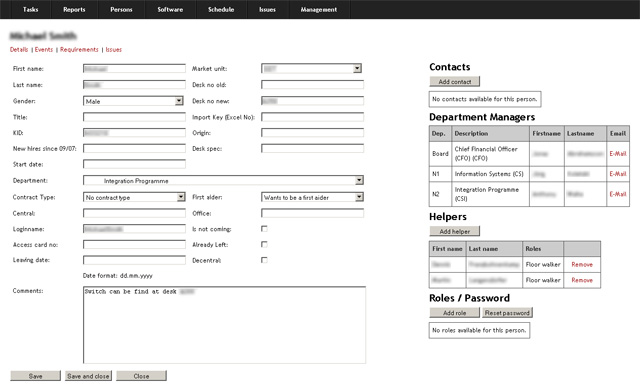
Task: Click 'No roles available for this person.' text
Action: (x=479, y=330)
